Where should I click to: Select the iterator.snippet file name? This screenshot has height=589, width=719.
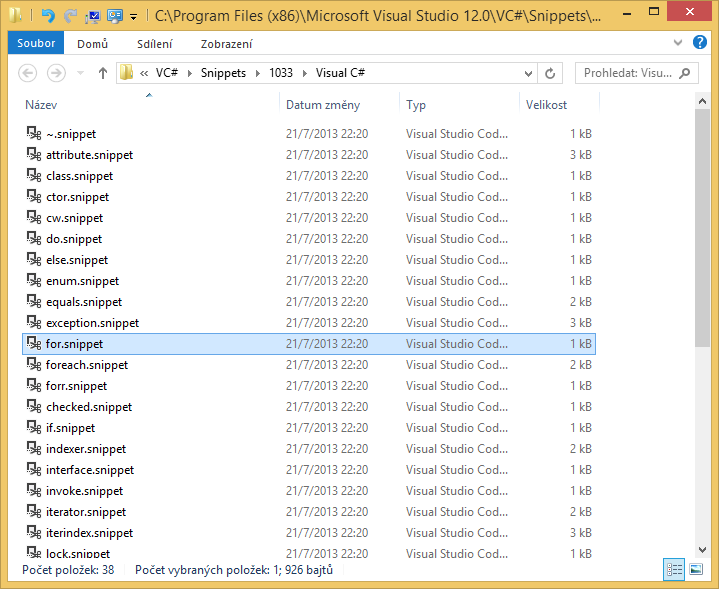[86, 512]
